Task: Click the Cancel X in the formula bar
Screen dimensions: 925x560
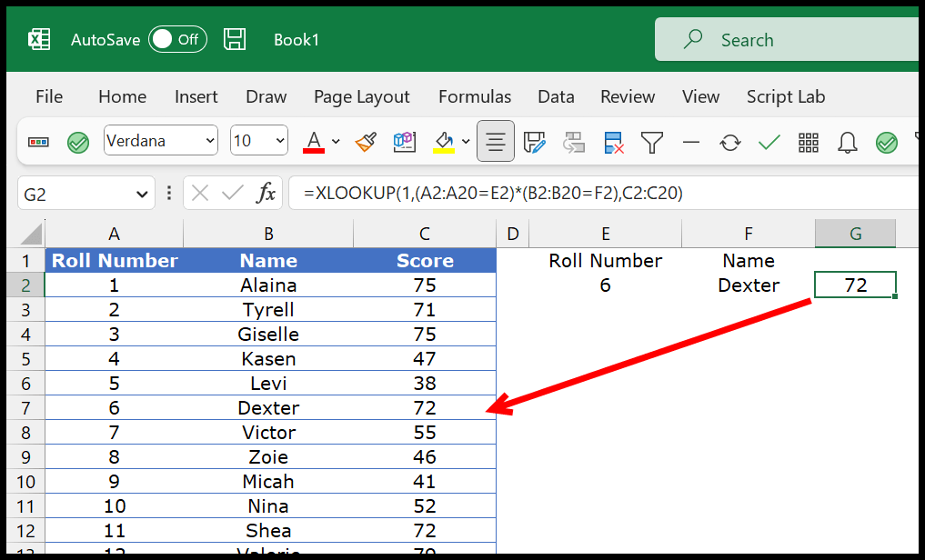Action: click(x=200, y=194)
